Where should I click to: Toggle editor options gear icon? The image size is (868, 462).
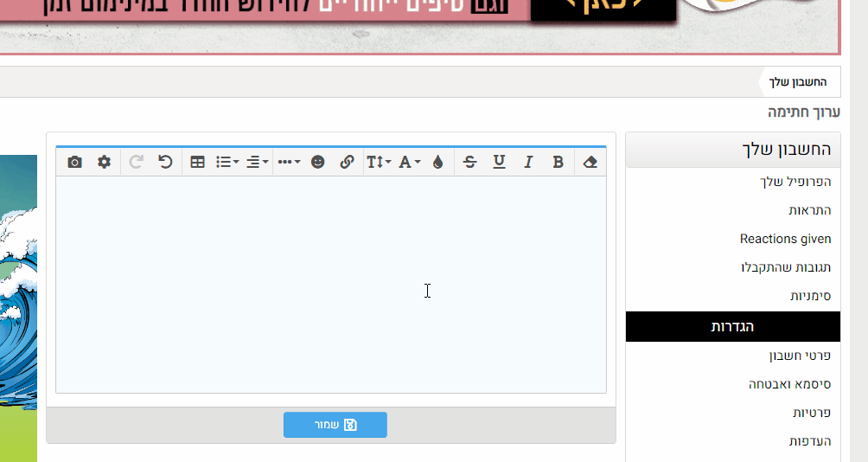coord(104,162)
